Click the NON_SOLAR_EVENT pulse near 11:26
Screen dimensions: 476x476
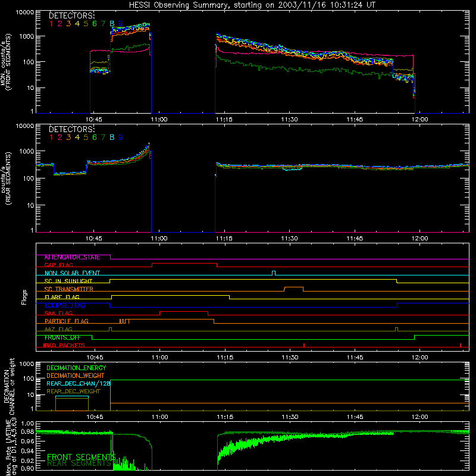click(274, 273)
